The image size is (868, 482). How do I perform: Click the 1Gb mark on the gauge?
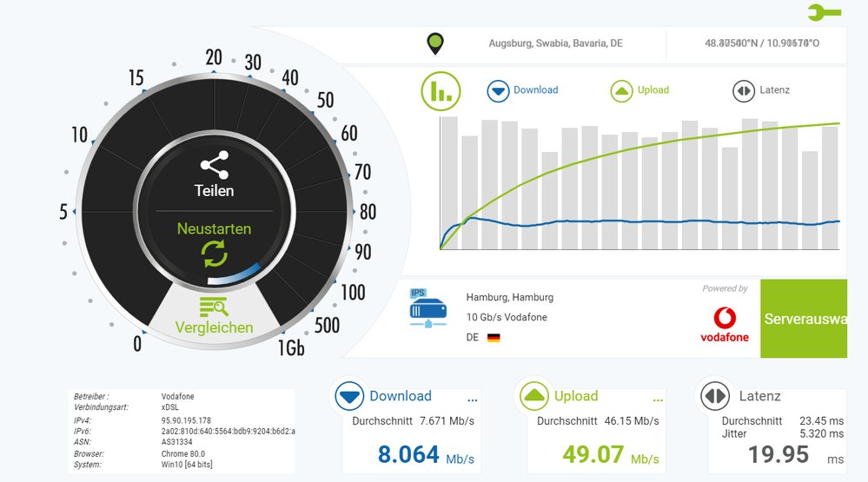point(291,348)
